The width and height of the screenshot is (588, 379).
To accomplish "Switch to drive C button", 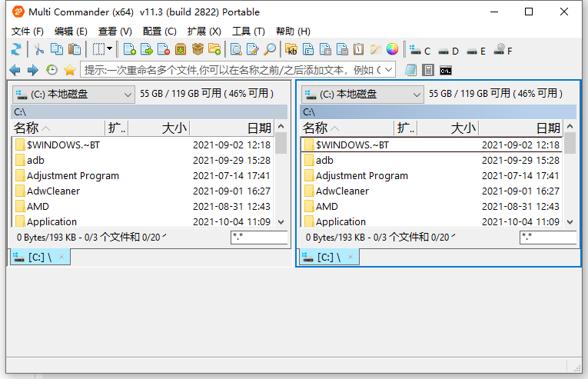I will 420,50.
